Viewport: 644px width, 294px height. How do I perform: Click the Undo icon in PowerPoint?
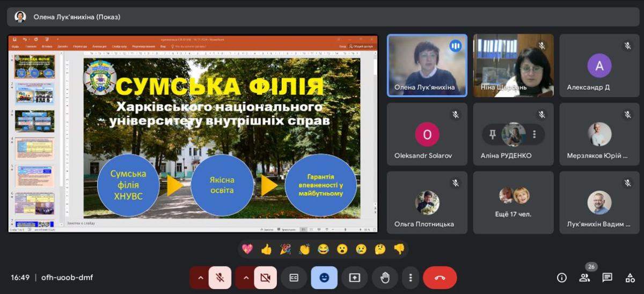[25, 39]
